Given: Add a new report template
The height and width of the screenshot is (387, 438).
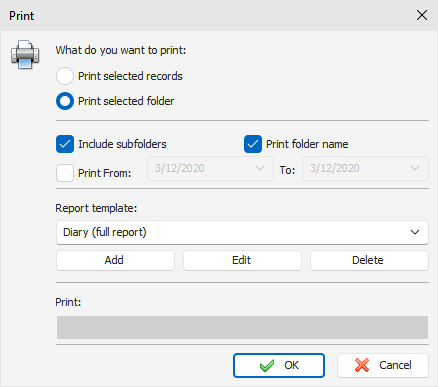Looking at the screenshot, I should (115, 260).
